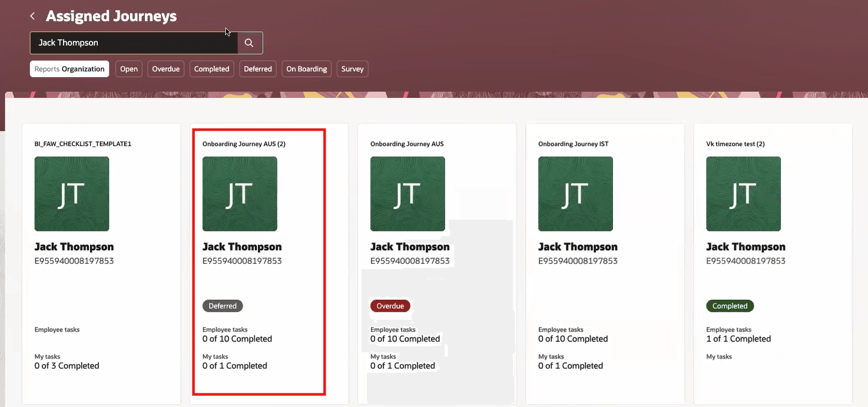Click JT avatar on BI_FAW_CHECKLIST_TEMPLATE1 card
868x407 pixels.
point(72,194)
